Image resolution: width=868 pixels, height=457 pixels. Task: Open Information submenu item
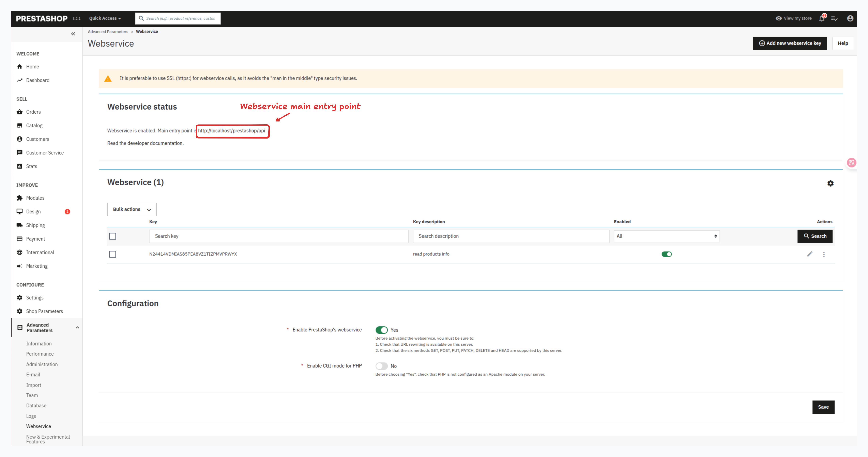point(39,344)
